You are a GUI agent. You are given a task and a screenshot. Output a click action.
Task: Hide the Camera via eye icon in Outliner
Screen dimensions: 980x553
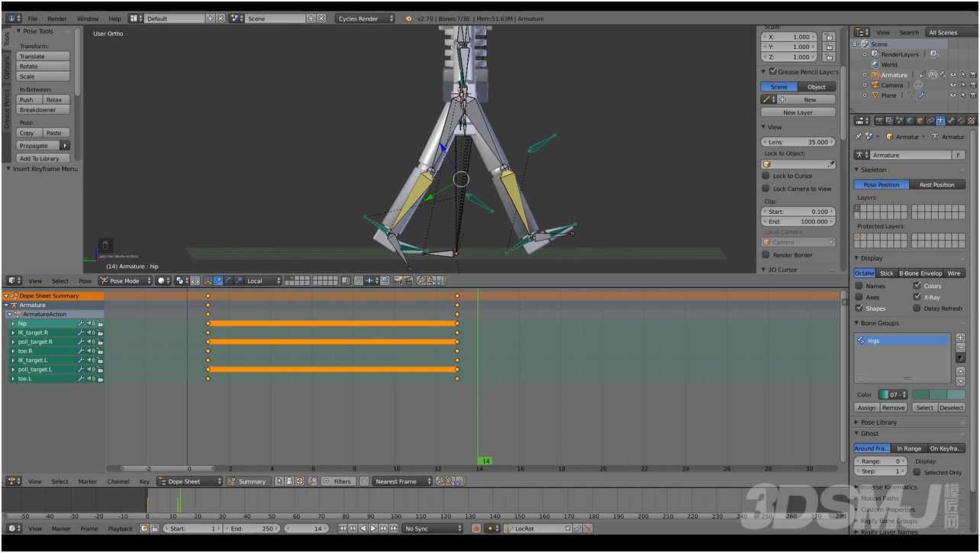click(x=953, y=86)
